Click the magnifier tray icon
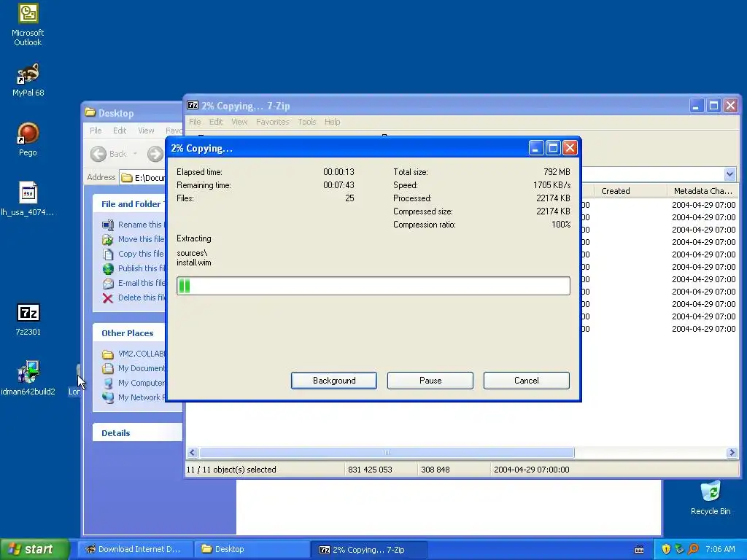The width and height of the screenshot is (747, 560). pos(693,550)
